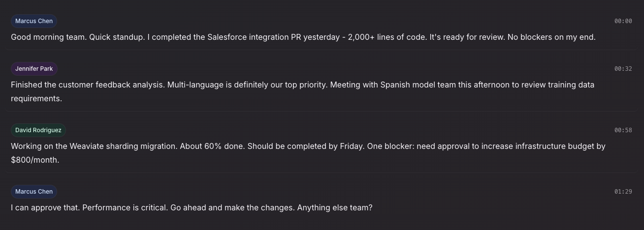Image resolution: width=644 pixels, height=230 pixels.
Task: Jump to the 00:00 timestamp
Action: pyautogui.click(x=623, y=21)
